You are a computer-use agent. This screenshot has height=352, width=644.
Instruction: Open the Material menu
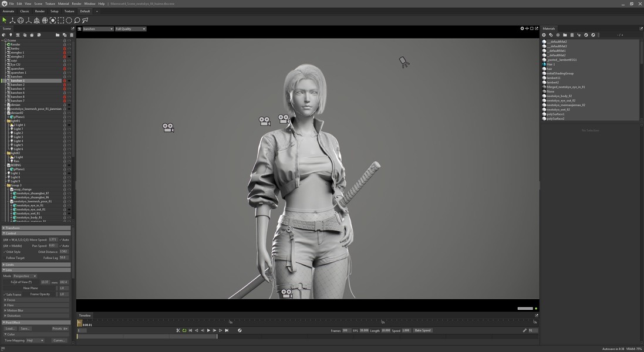pos(63,4)
